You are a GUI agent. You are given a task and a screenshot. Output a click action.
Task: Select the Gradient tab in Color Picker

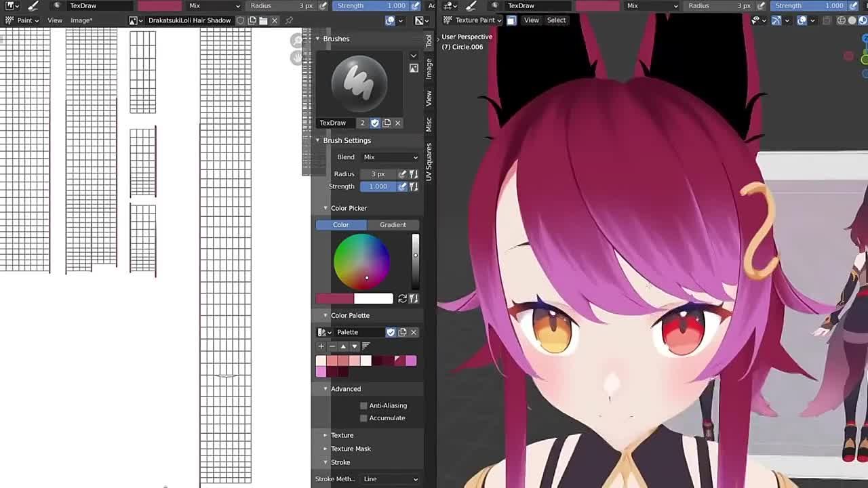pos(393,225)
